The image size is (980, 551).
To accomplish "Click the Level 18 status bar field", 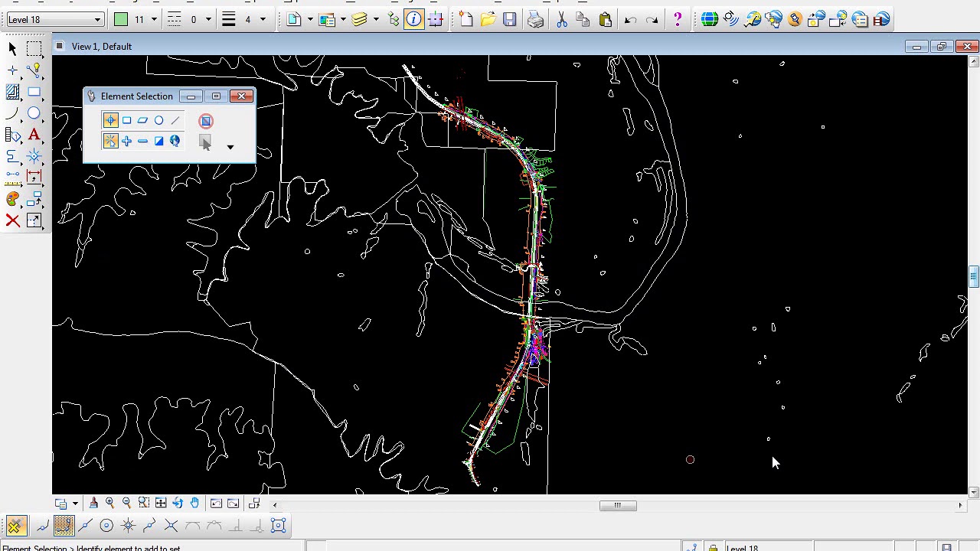I will 767,547.
